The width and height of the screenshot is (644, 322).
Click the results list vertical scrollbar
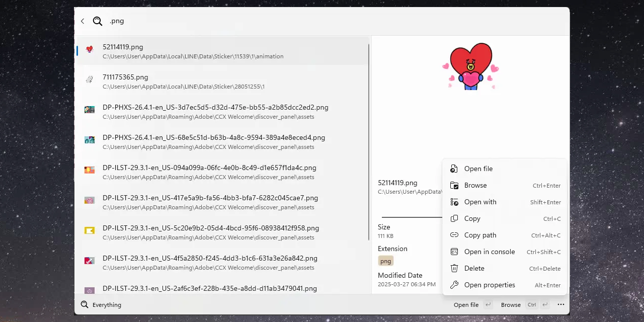coord(370,142)
